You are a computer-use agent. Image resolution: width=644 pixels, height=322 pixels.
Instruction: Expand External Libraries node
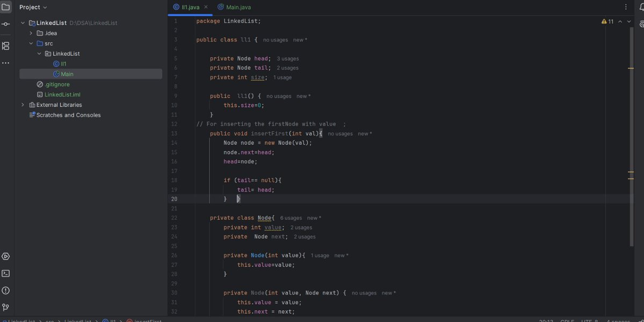22,104
